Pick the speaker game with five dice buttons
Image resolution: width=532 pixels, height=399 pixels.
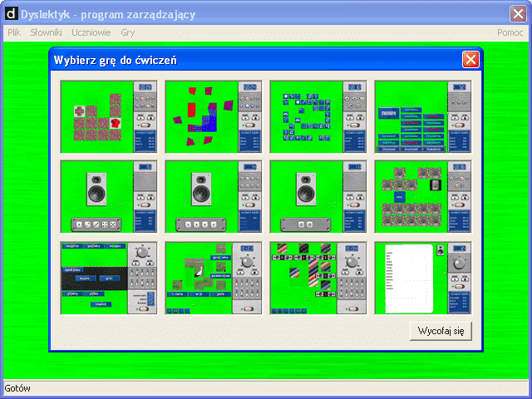coord(109,197)
